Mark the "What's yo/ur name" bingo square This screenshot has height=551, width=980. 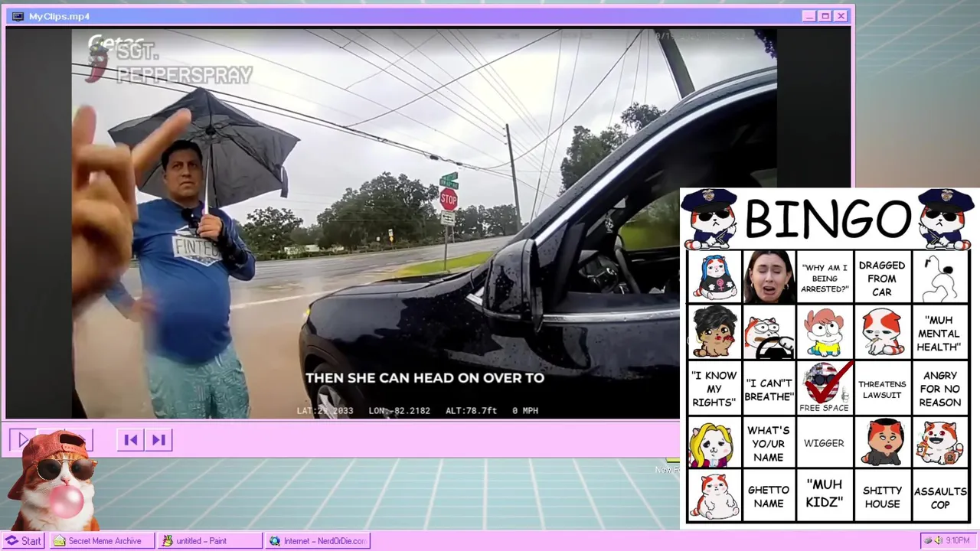(x=769, y=442)
